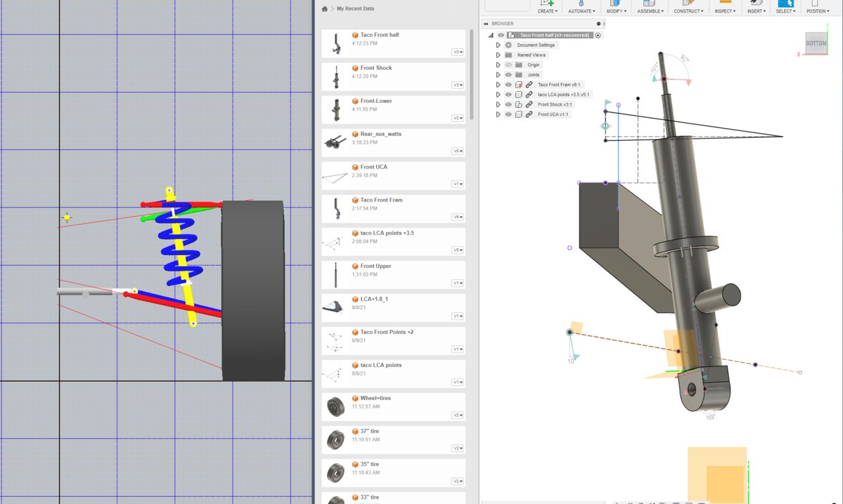
Task: Hide the Front Shock v3:1 component
Action: [508, 104]
